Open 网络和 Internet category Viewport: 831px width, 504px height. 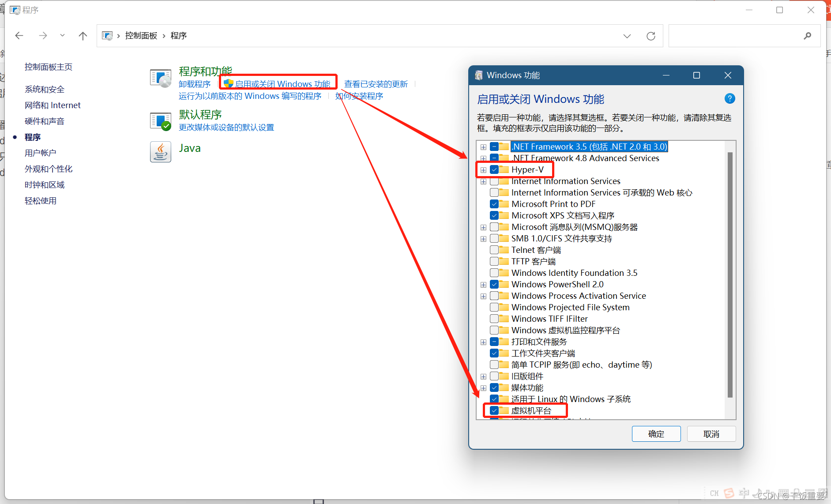(53, 105)
